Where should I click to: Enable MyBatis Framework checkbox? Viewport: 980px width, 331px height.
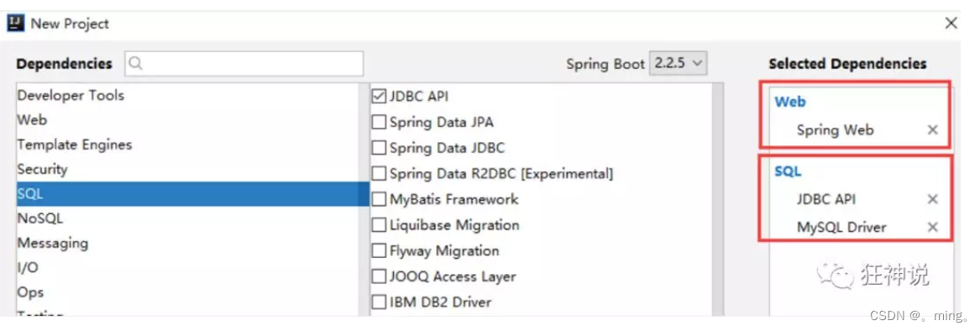pos(379,200)
